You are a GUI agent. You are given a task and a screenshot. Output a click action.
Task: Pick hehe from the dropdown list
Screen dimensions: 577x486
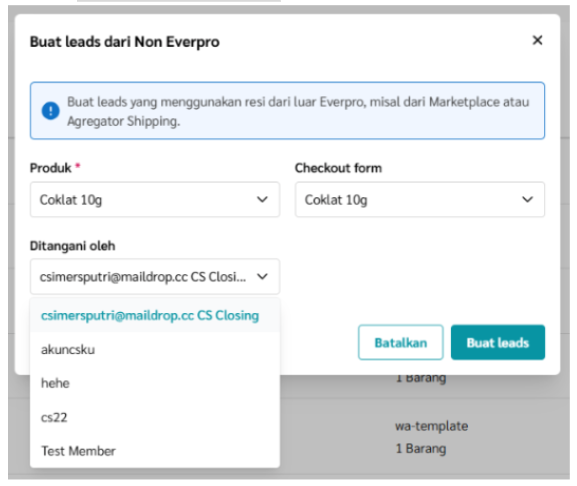tap(155, 383)
